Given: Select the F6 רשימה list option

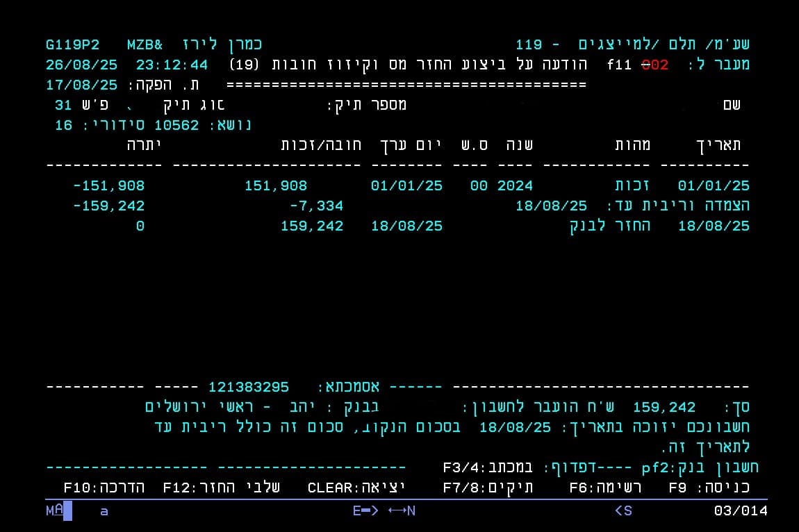Looking at the screenshot, I should click(x=605, y=488).
